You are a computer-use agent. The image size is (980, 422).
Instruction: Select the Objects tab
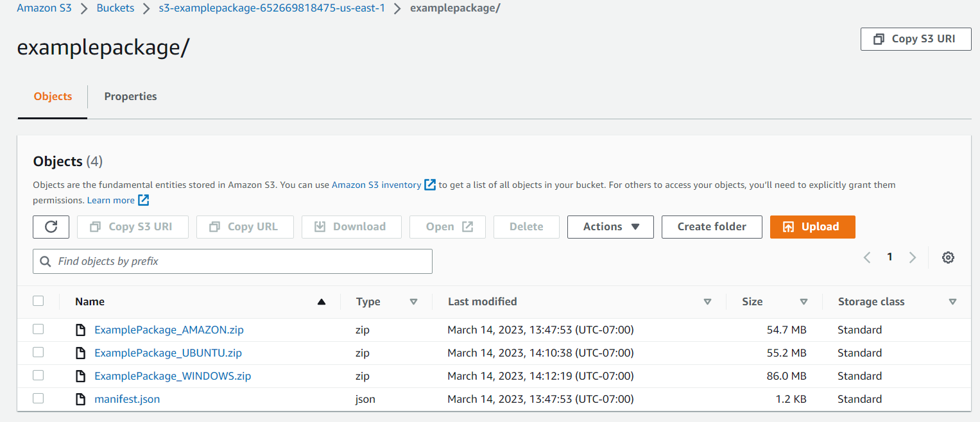(x=52, y=96)
